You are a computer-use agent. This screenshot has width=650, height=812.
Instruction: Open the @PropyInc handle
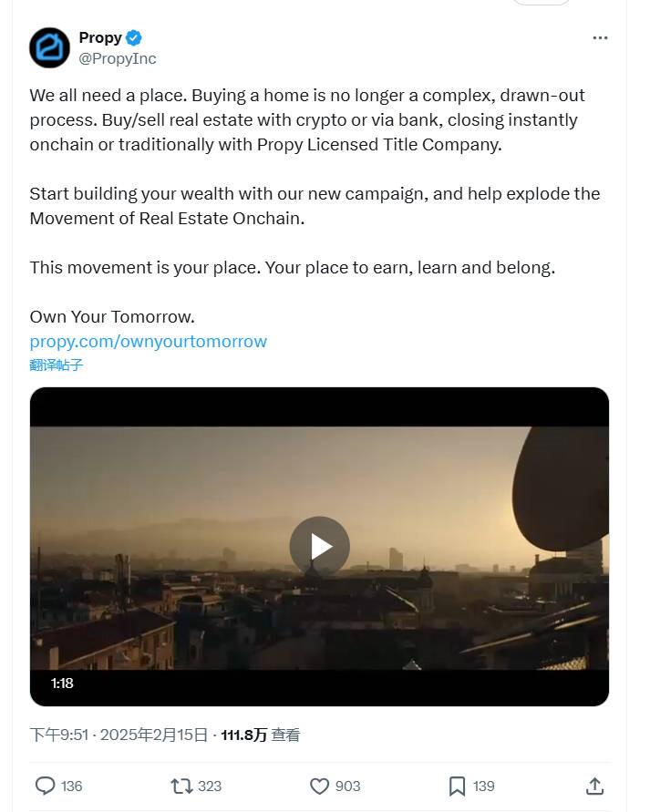click(x=117, y=58)
